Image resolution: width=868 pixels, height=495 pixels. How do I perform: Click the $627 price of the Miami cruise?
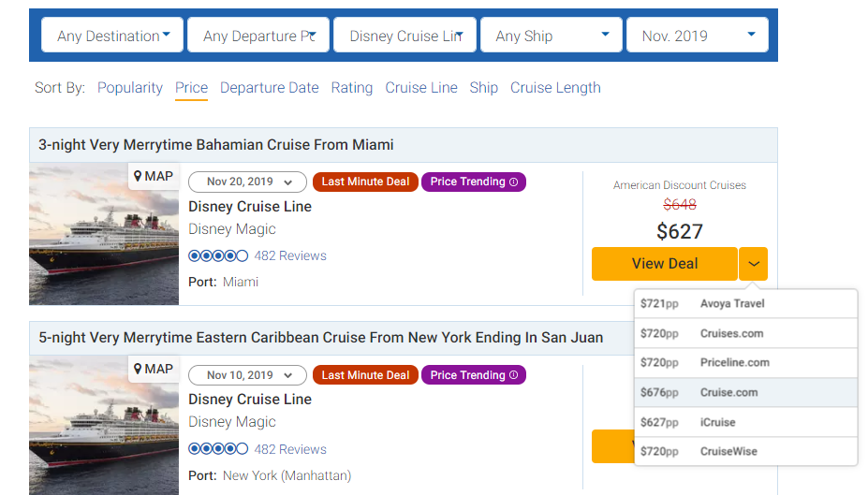point(680,231)
